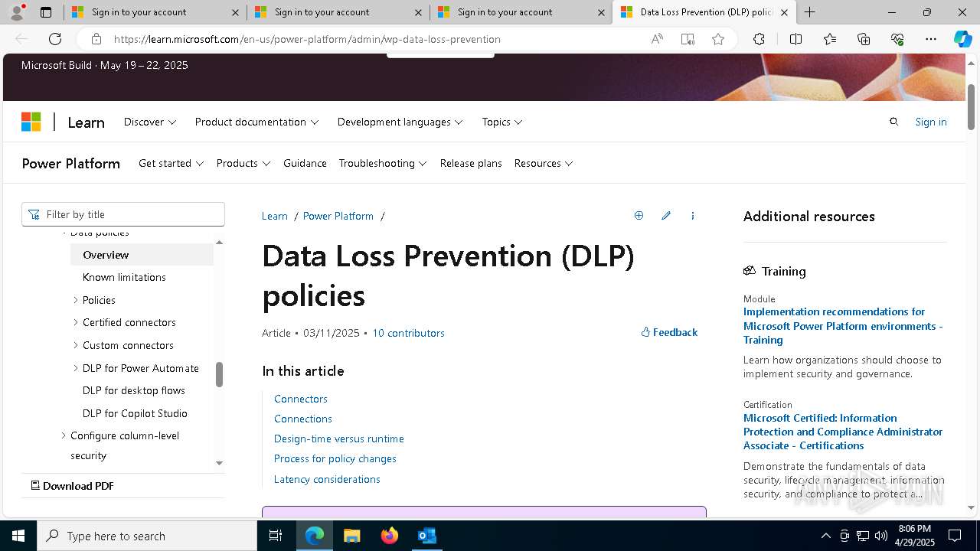Click the Microsoft logo in header
Viewport: 980px width, 551px height.
click(31, 122)
